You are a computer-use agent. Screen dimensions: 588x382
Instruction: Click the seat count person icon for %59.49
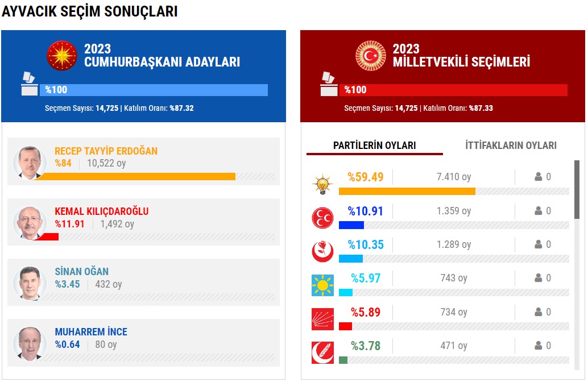[538, 177]
